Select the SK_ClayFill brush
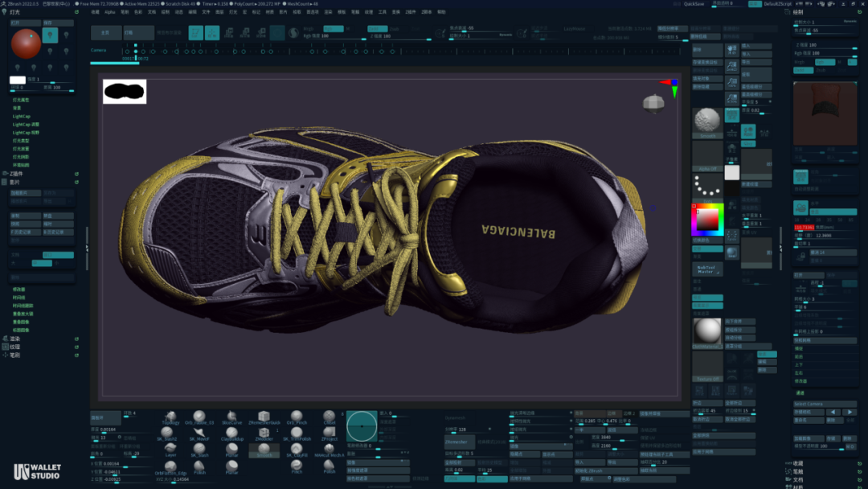 point(297,450)
